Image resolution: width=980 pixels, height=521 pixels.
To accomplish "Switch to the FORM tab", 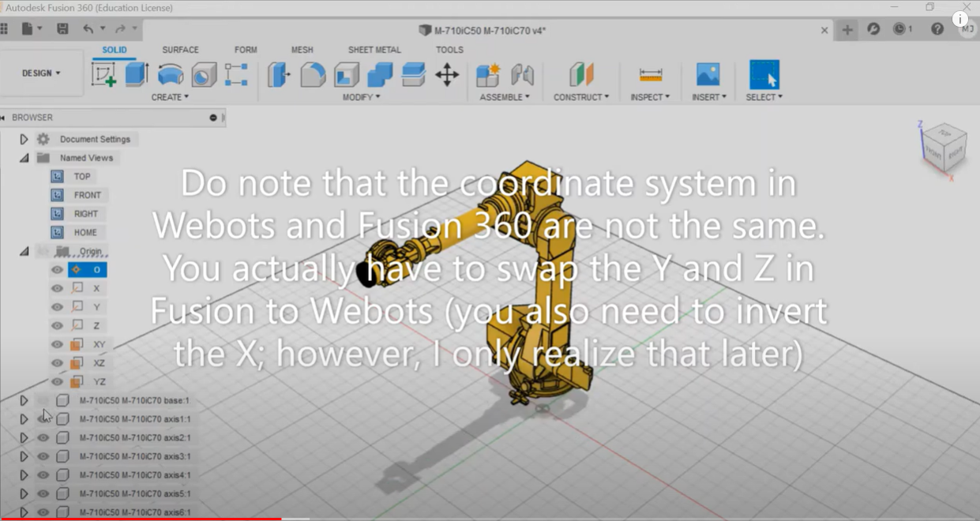I will click(246, 50).
